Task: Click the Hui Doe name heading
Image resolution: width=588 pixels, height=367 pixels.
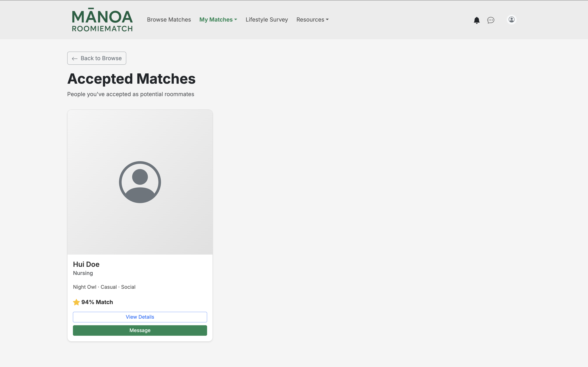Action: 86,264
